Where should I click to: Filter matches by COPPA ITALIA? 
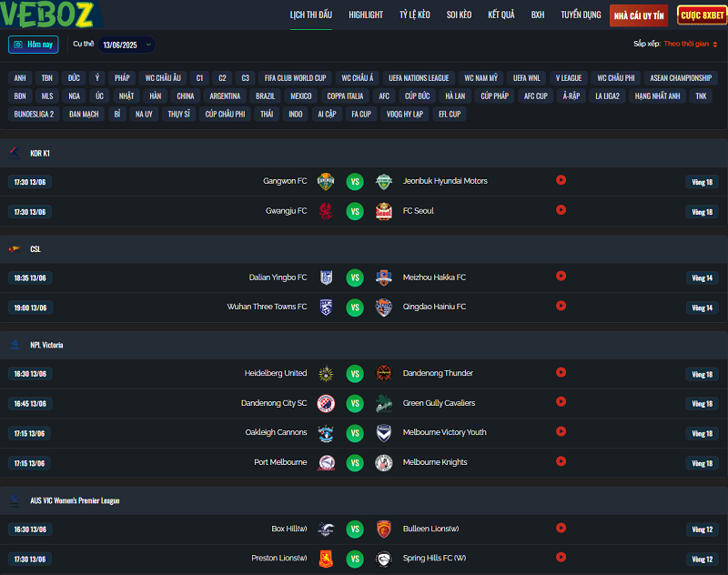pos(345,96)
